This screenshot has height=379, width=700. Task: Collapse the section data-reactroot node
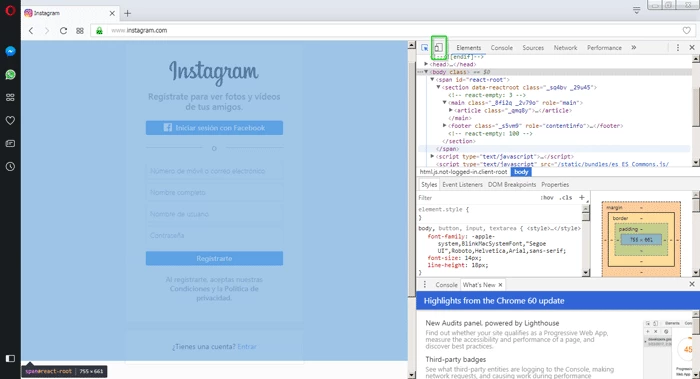438,87
